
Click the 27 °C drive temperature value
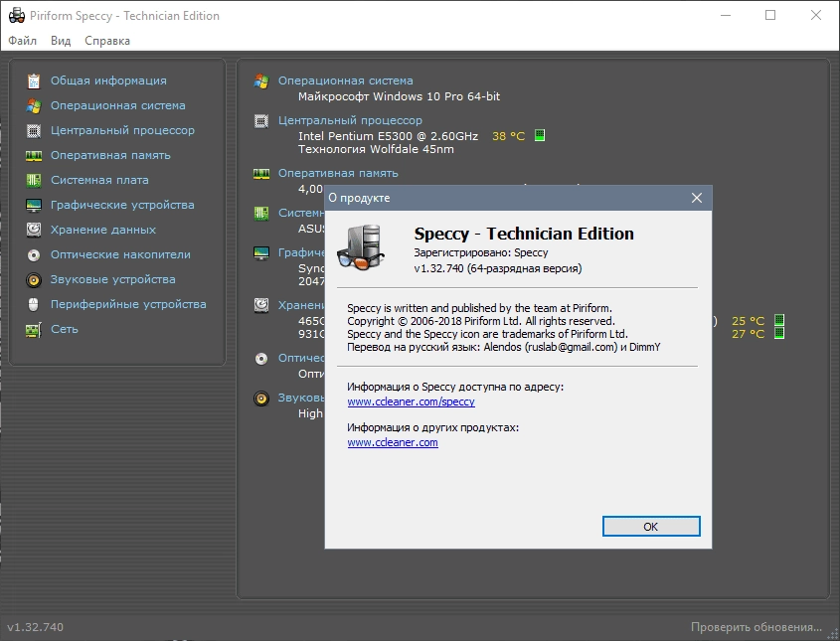click(x=748, y=334)
